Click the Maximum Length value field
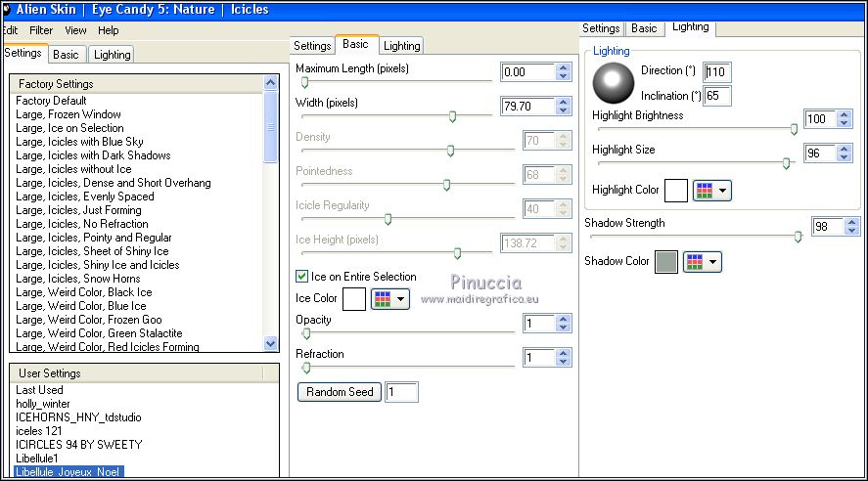 (527, 72)
